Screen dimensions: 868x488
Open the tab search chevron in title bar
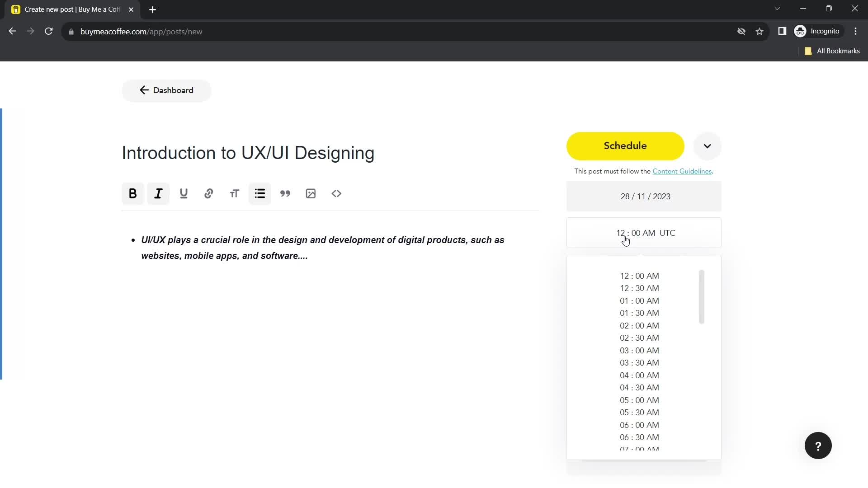[x=777, y=9]
